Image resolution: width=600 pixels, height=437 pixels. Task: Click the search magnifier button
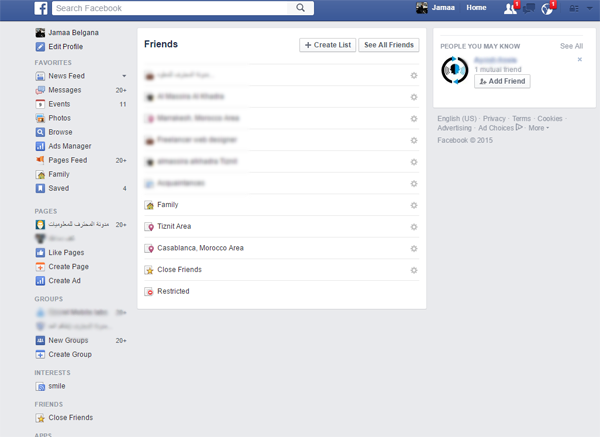click(301, 8)
